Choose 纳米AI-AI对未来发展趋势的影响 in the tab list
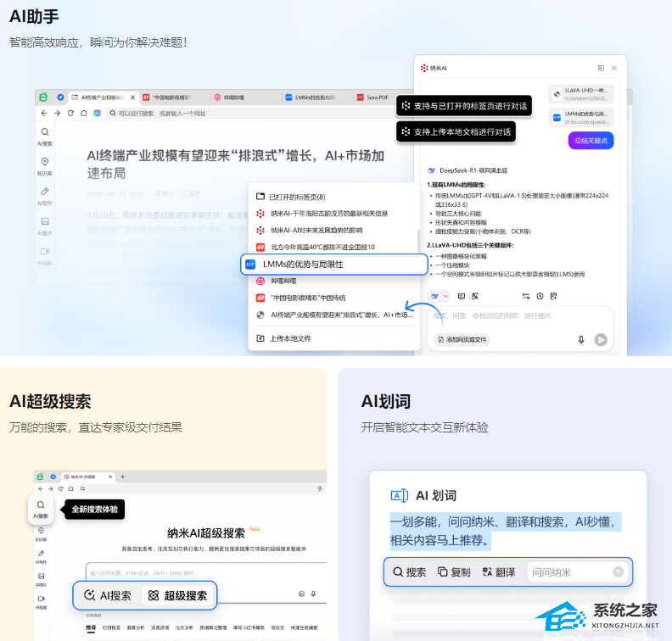This screenshot has height=641, width=672. coord(310,231)
